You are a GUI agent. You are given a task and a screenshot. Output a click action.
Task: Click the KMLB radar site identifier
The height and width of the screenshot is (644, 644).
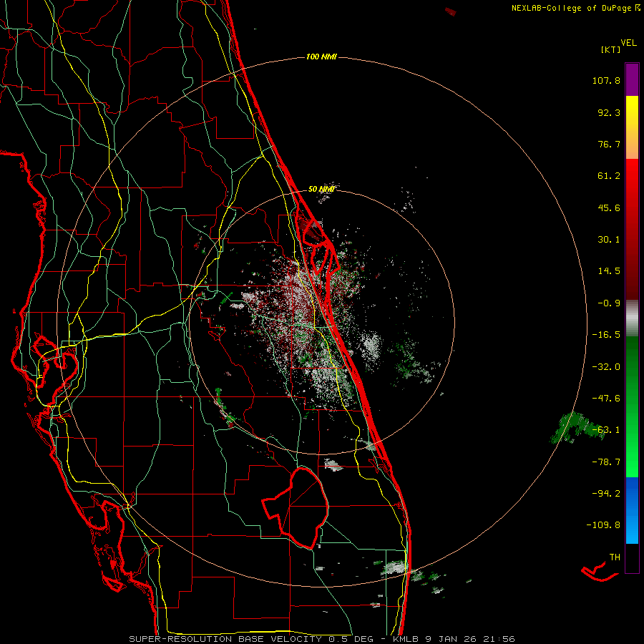point(405,639)
